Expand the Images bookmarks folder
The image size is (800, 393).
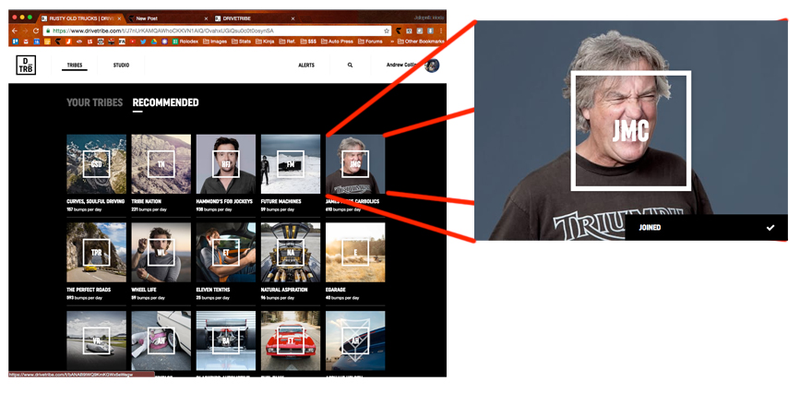215,41
